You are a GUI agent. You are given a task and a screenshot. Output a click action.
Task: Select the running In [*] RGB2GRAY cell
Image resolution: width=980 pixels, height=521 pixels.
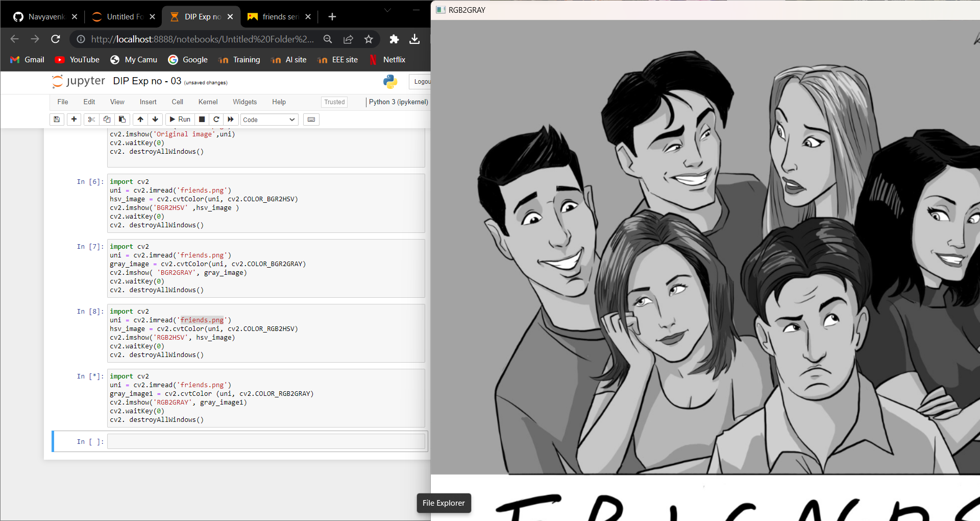tap(266, 398)
